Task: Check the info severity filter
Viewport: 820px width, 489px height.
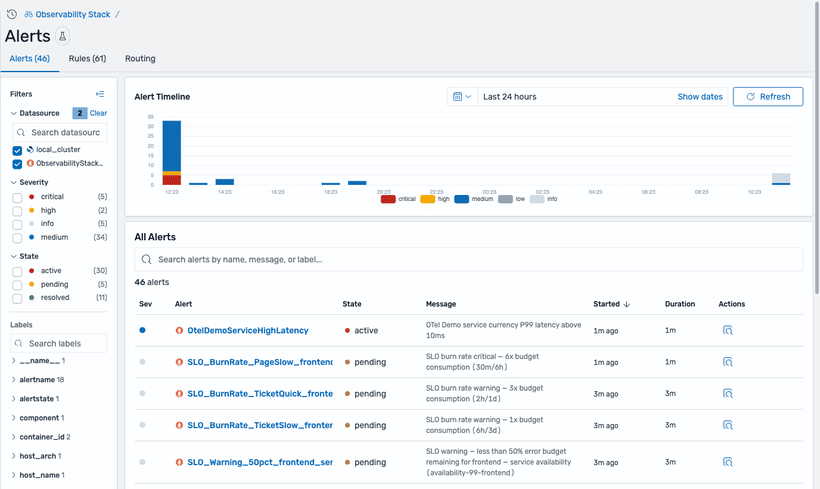Action: 17,224
